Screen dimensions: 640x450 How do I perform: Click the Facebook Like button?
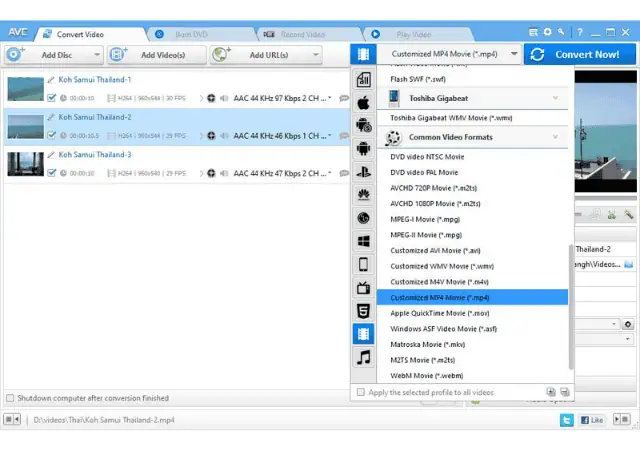(592, 420)
